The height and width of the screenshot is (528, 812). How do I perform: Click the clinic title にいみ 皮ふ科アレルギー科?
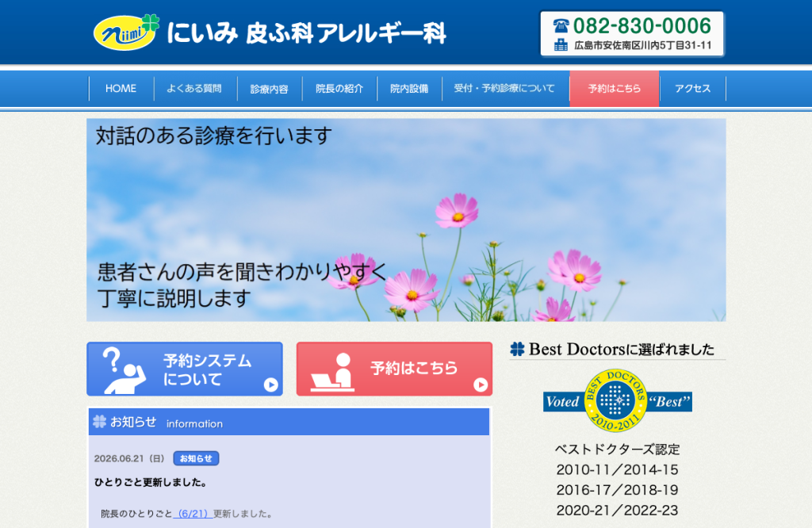click(x=306, y=33)
